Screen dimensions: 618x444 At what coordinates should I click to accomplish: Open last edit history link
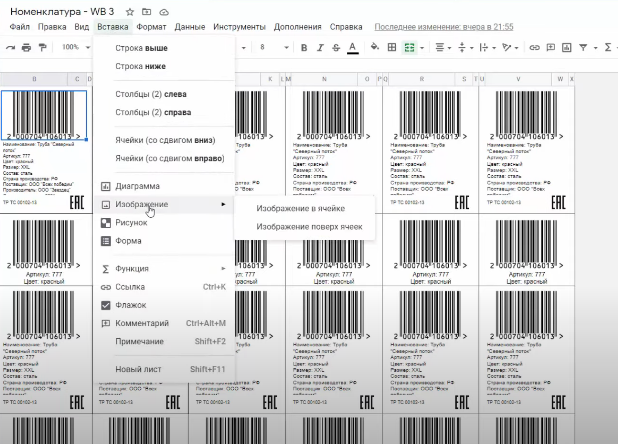[444, 27]
